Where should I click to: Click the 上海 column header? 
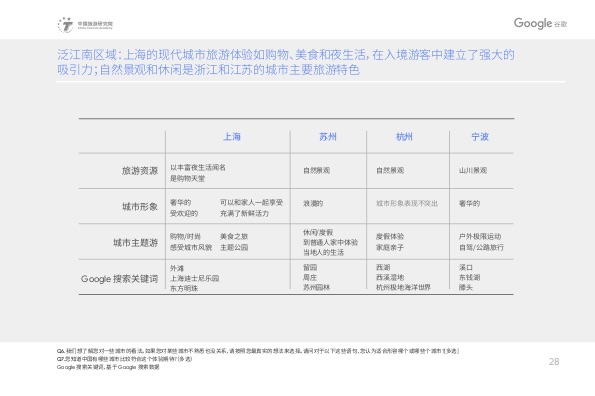click(x=232, y=137)
